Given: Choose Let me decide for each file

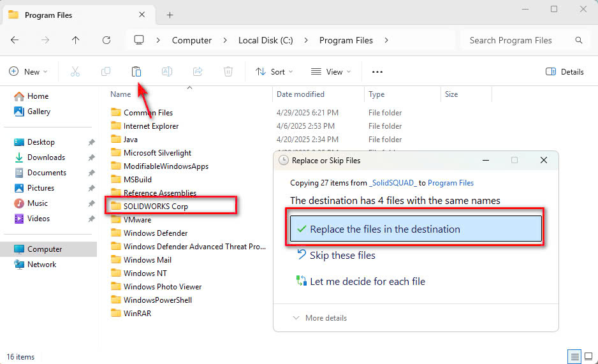Looking at the screenshot, I should 360,281.
